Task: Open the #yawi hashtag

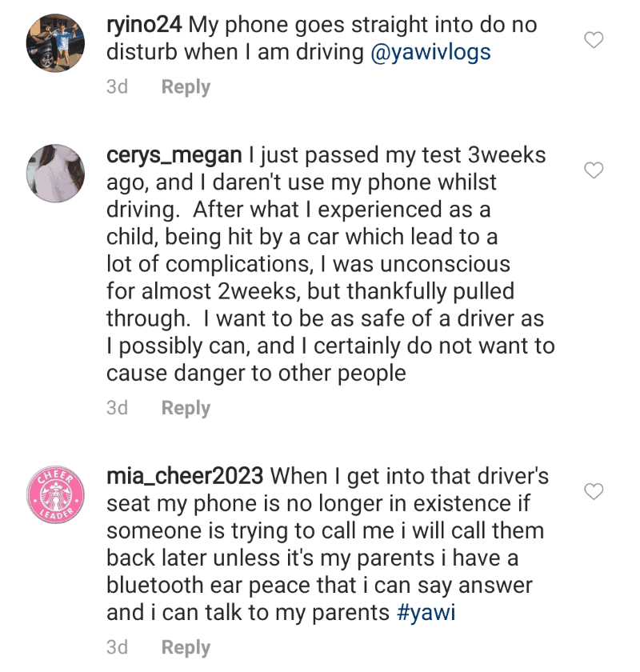Action: (x=426, y=613)
